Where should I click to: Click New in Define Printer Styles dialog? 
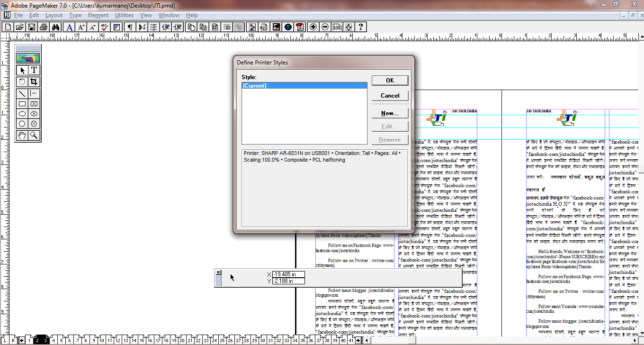(x=390, y=113)
